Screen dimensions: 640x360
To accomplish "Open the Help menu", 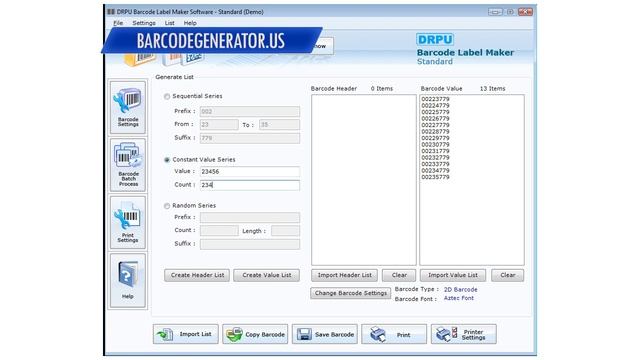I will [190, 23].
